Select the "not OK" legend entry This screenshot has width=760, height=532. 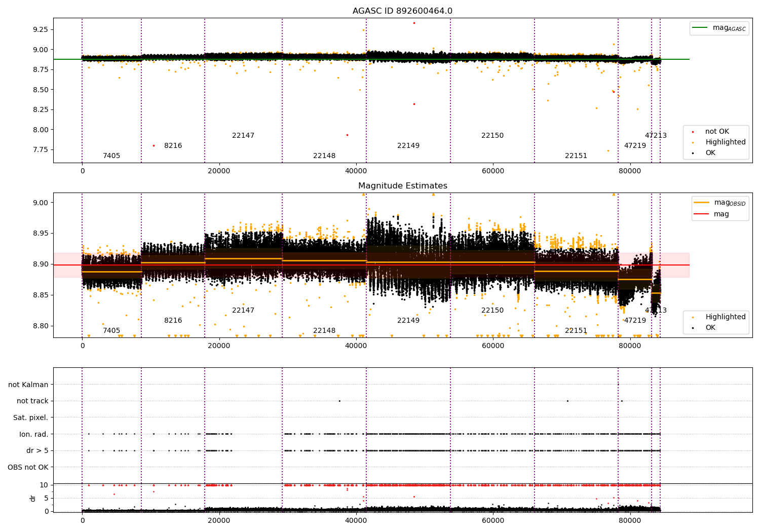[717, 132]
